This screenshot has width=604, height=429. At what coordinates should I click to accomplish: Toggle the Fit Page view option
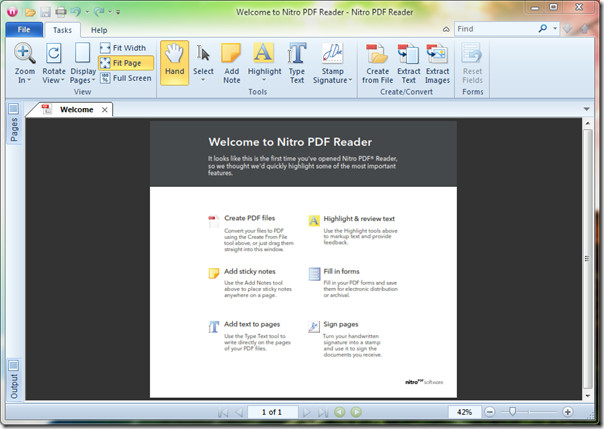point(126,63)
